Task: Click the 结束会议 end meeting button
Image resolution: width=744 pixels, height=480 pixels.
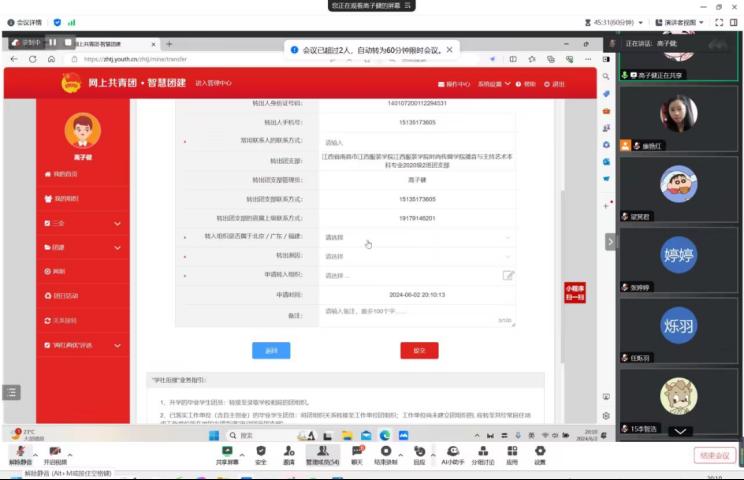Action: 714,455
